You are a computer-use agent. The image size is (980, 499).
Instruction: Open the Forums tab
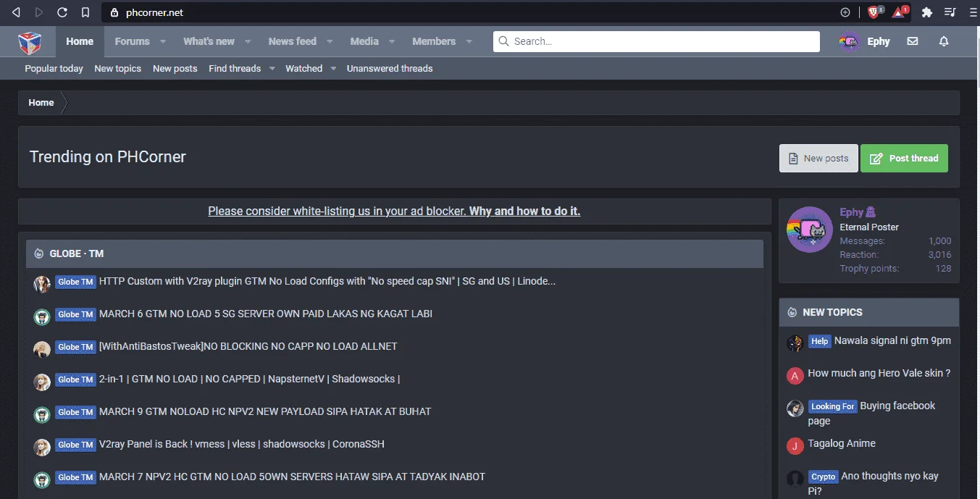(132, 41)
